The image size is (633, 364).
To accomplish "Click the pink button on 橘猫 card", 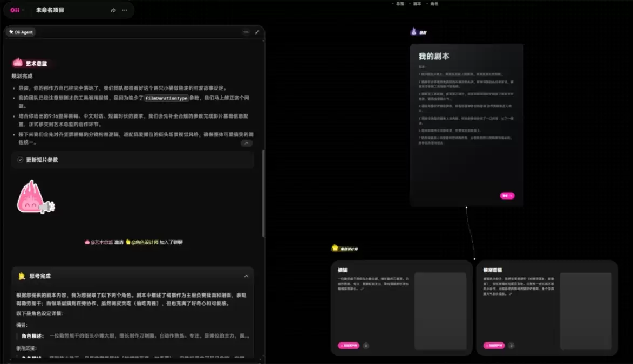I will (x=349, y=346).
